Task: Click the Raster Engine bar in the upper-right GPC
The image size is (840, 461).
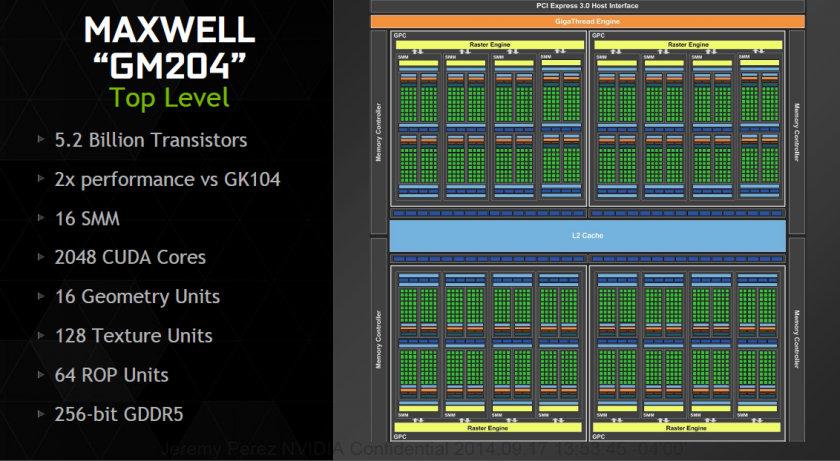Action: click(688, 45)
